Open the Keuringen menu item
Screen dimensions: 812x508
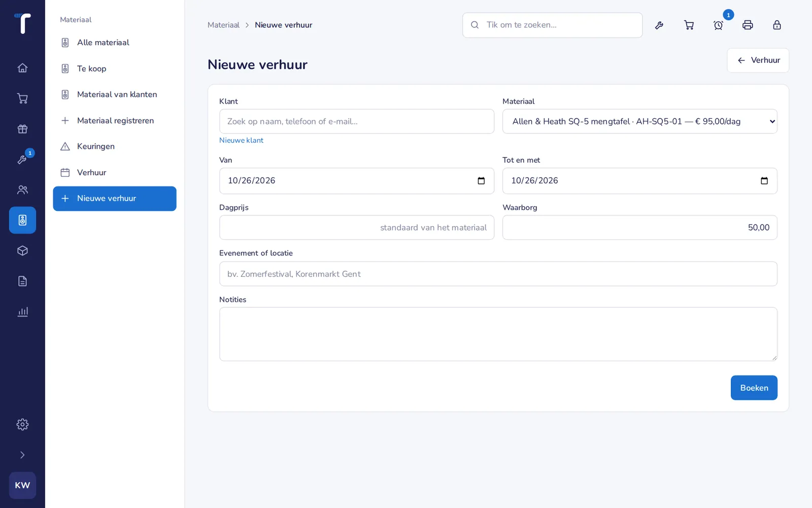(115, 146)
